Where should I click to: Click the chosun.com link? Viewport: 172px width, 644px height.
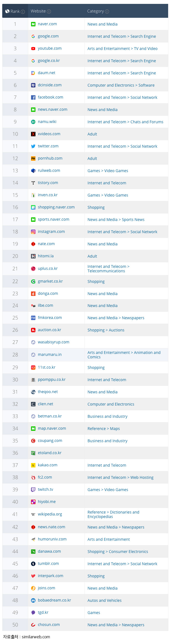(x=49, y=625)
